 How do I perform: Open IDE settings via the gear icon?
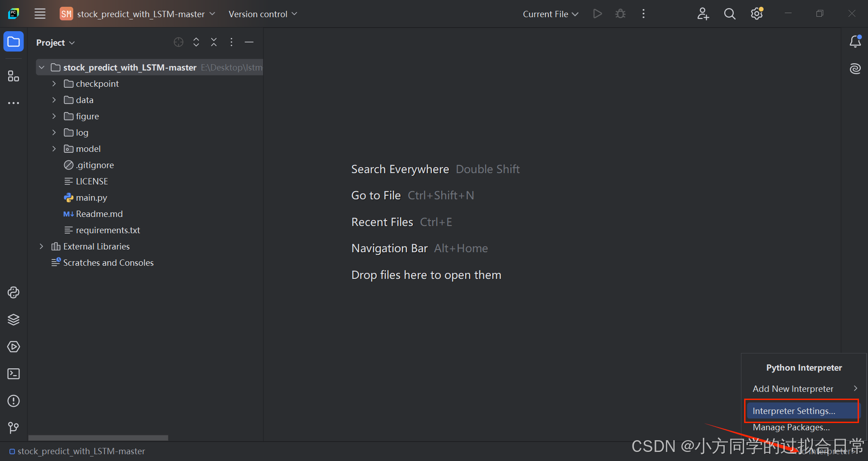click(x=756, y=14)
